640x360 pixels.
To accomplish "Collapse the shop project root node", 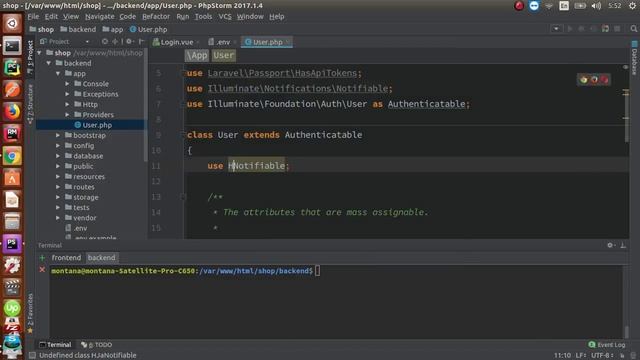I will coord(39,53).
